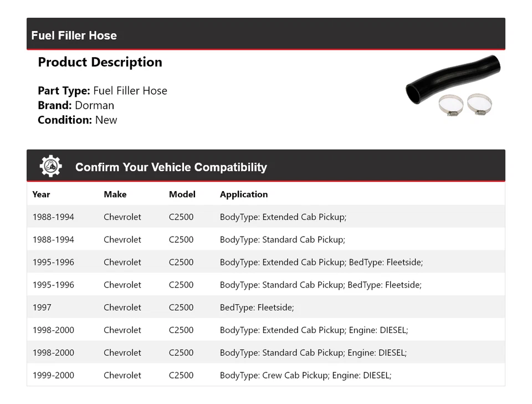Screen dimensions: 532x404
Task: Click the gear compatibility icon
Action: pyautogui.click(x=50, y=166)
